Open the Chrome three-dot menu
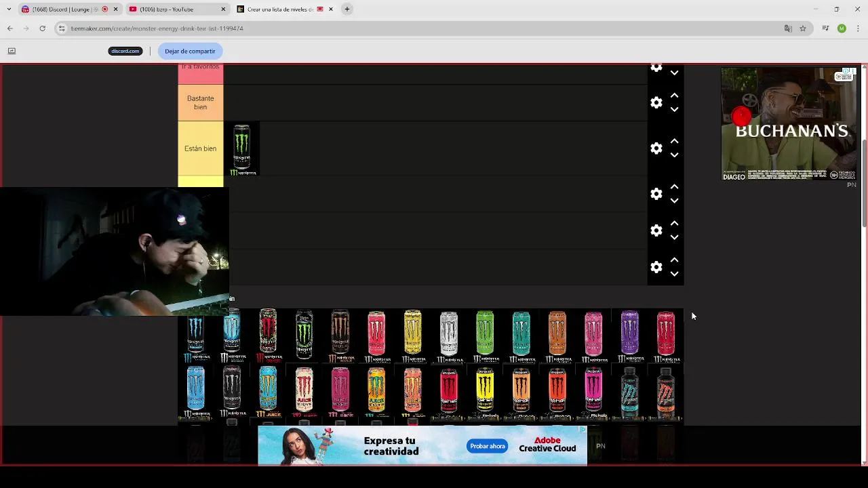The image size is (868, 488). tap(858, 28)
